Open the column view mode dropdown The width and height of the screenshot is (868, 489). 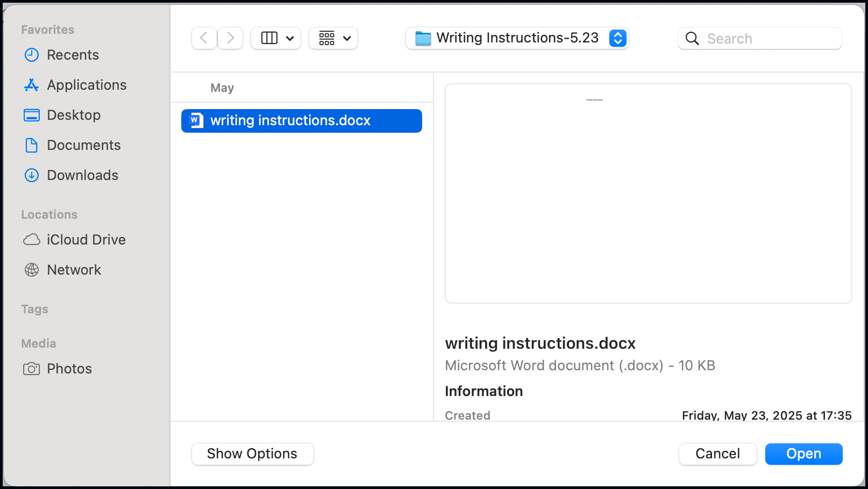coord(276,38)
